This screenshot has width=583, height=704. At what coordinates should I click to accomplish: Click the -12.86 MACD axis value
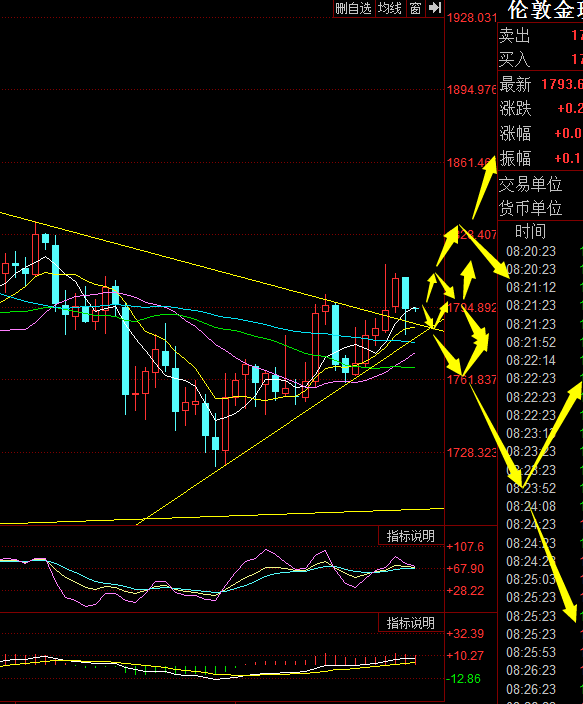(x=464, y=679)
